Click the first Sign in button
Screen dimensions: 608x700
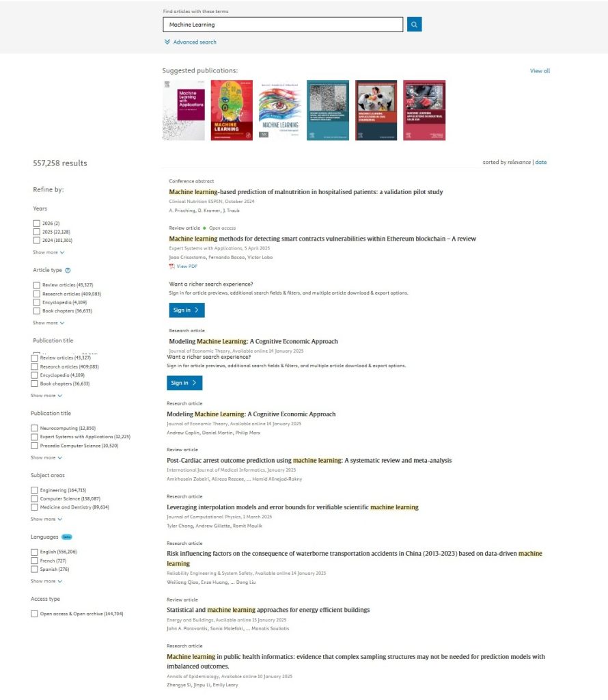click(186, 310)
